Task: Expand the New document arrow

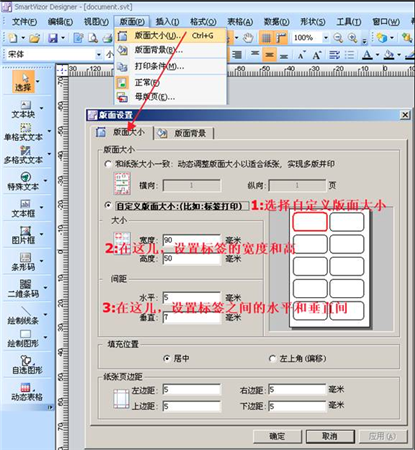Action: click(x=23, y=38)
